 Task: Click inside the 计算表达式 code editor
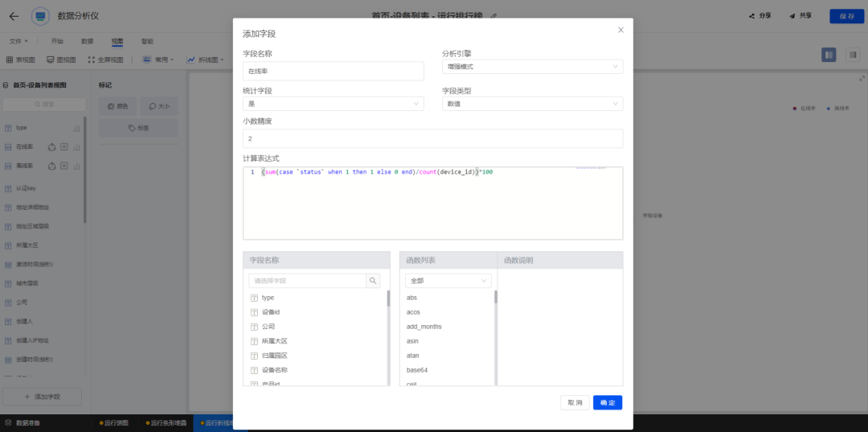click(x=433, y=204)
